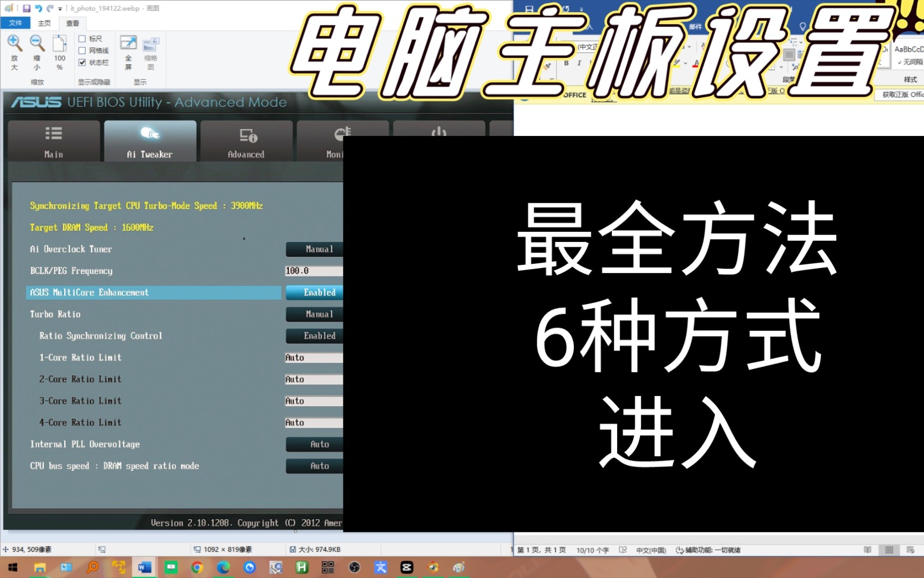Click the MultiCore Enhancement Enabled value
Viewport: 924px width, 578px height.
coord(314,292)
